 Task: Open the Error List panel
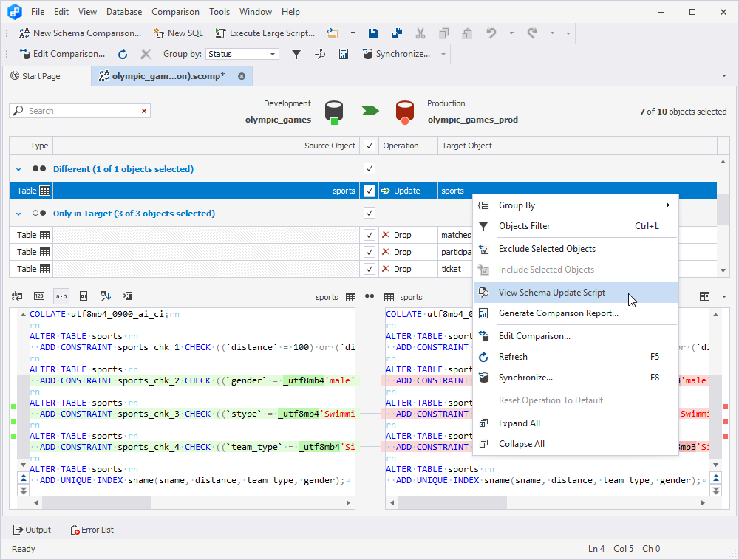click(92, 530)
